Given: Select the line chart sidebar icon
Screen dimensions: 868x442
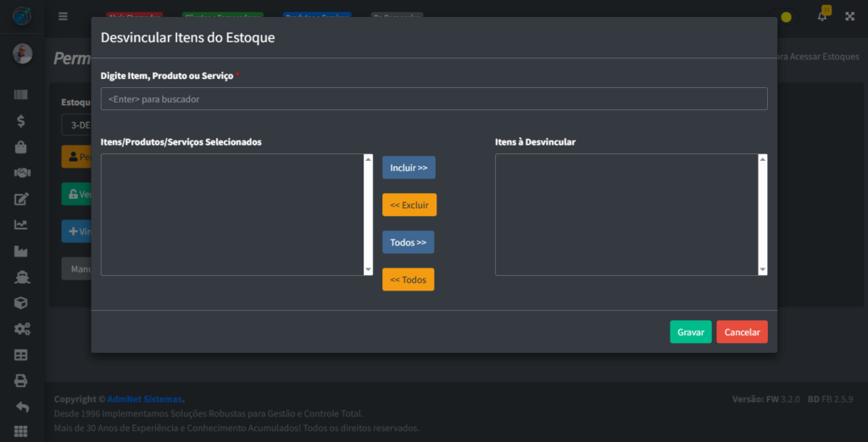Looking at the screenshot, I should [21, 224].
